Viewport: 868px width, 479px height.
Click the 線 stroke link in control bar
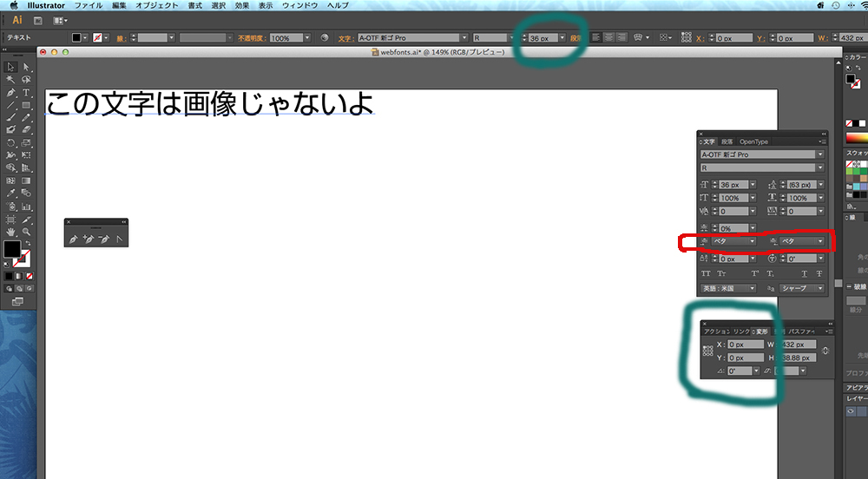point(120,38)
